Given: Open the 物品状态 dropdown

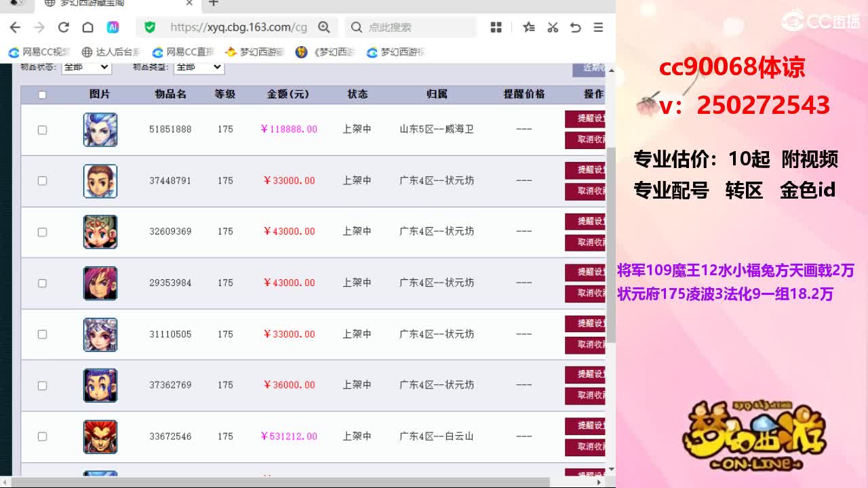Looking at the screenshot, I should [86, 67].
